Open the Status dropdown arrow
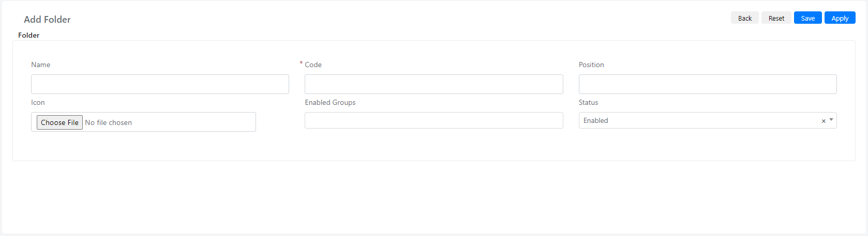868x236 pixels. 831,120
